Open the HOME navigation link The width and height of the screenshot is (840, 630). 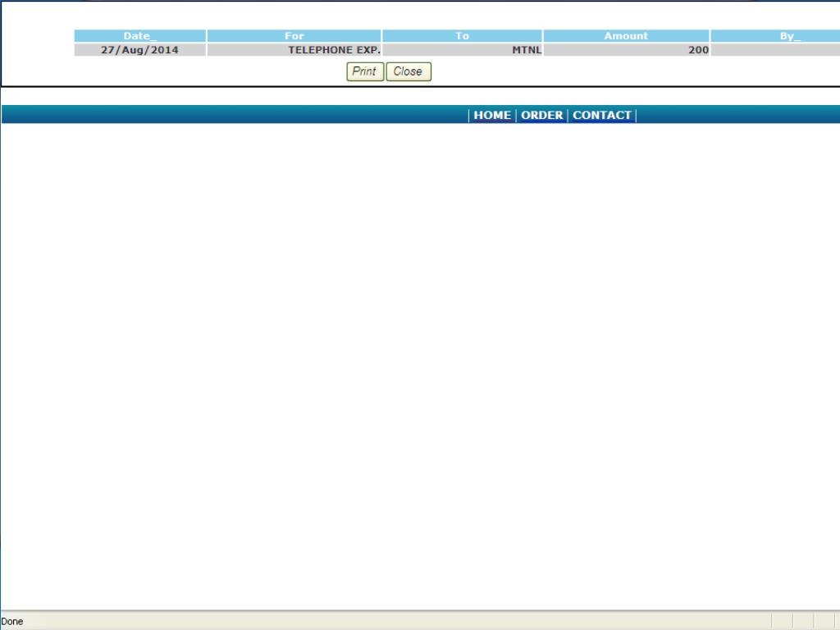click(x=492, y=116)
